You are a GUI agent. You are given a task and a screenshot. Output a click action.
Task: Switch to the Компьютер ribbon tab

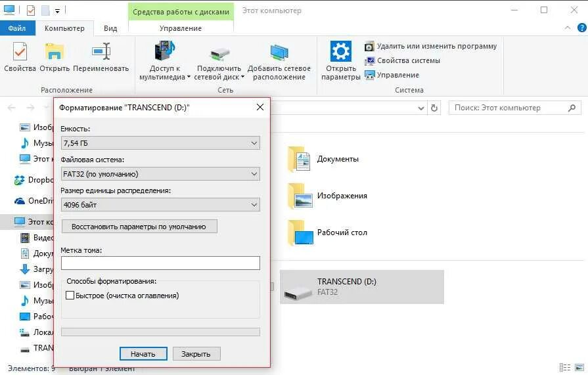(x=64, y=28)
